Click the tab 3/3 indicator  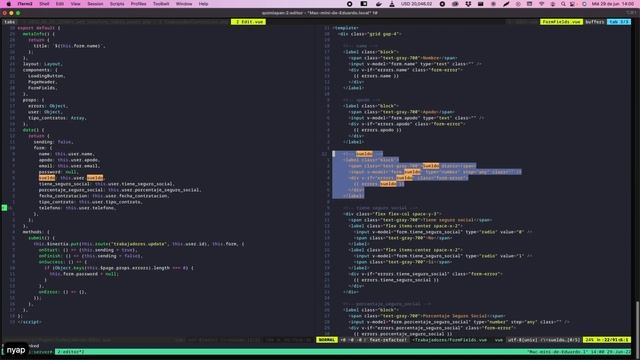click(619, 22)
